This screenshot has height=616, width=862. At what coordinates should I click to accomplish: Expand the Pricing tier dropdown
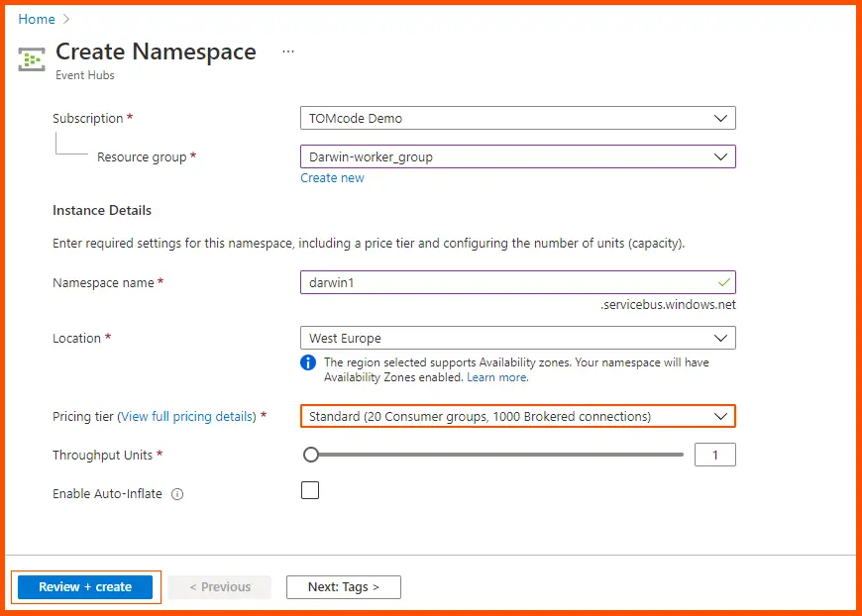point(517,416)
